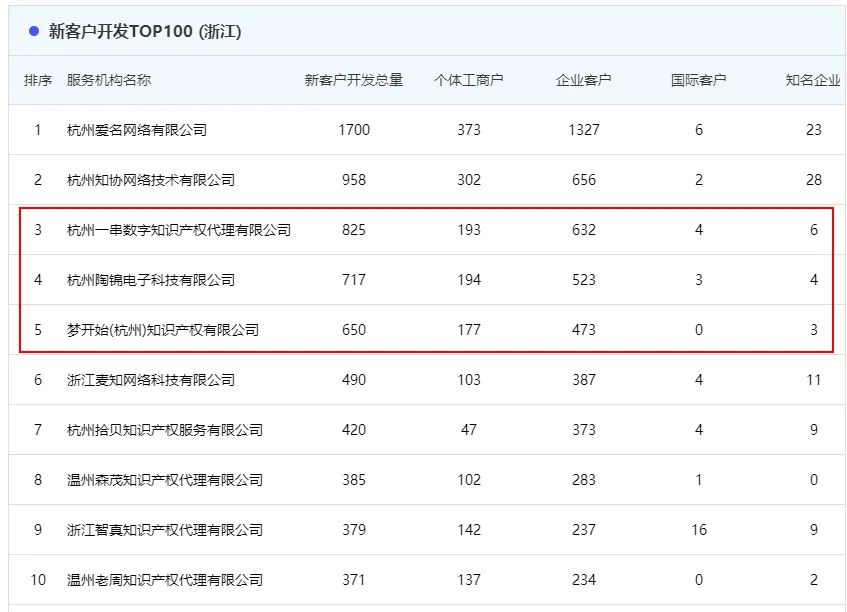Screen dimensions: 847x612
Task: Open 浙江麦知网络科技有限公司 entry
Action: (x=151, y=380)
